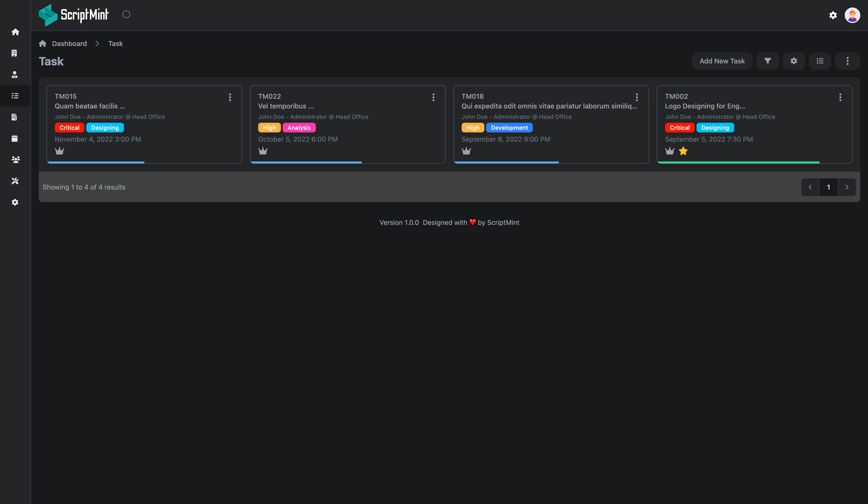
Task: Navigate to next page using arrow
Action: 847,187
